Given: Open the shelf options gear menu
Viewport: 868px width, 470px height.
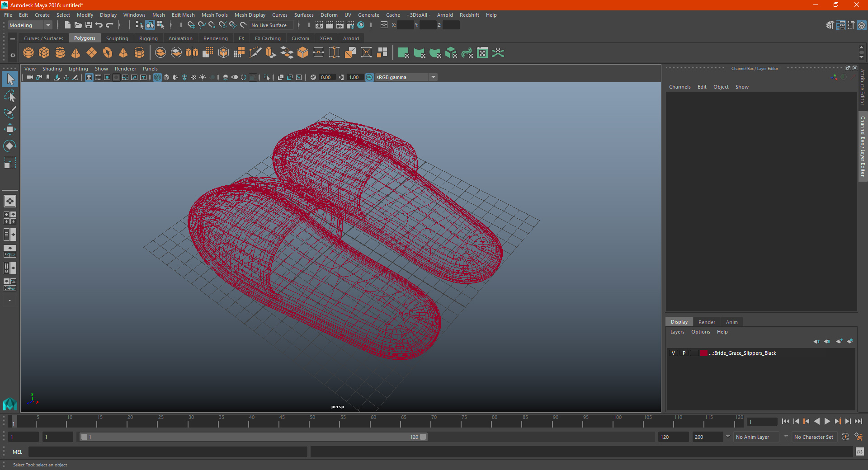Looking at the screenshot, I should (x=13, y=55).
